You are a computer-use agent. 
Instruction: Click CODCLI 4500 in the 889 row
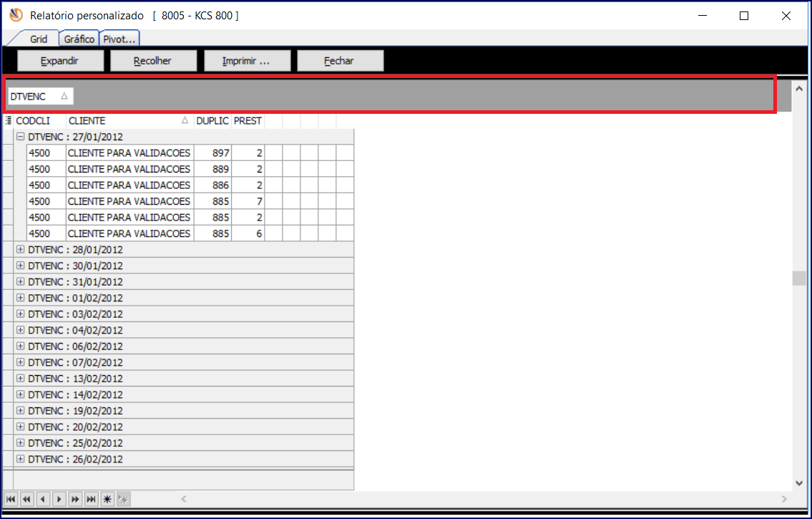click(46, 169)
